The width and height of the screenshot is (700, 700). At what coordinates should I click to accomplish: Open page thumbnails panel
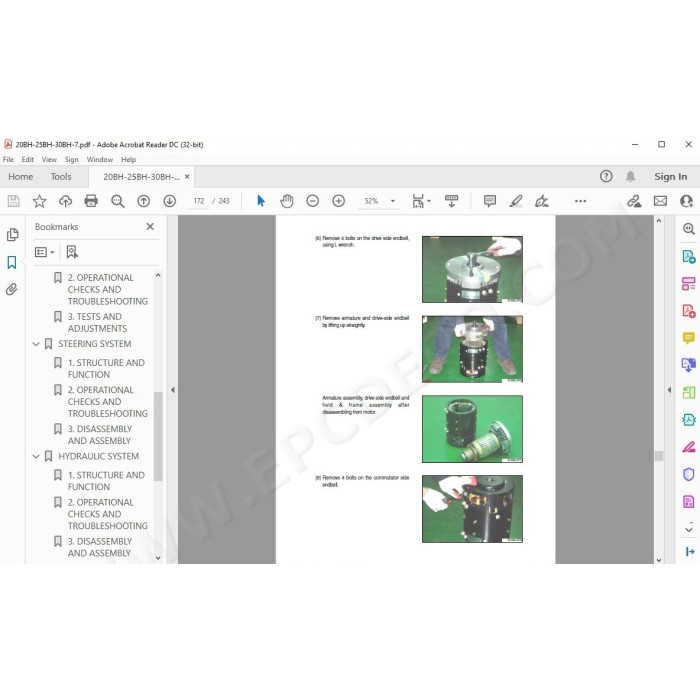click(12, 234)
